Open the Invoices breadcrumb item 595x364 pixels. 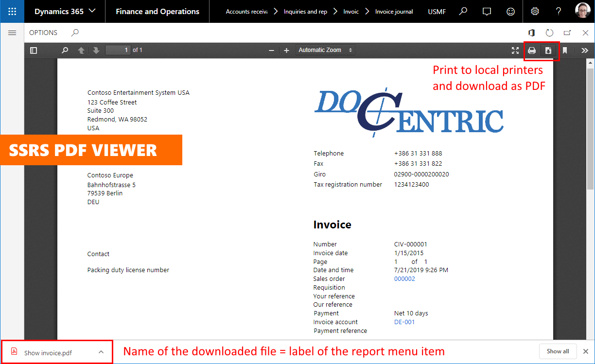pyautogui.click(x=351, y=12)
